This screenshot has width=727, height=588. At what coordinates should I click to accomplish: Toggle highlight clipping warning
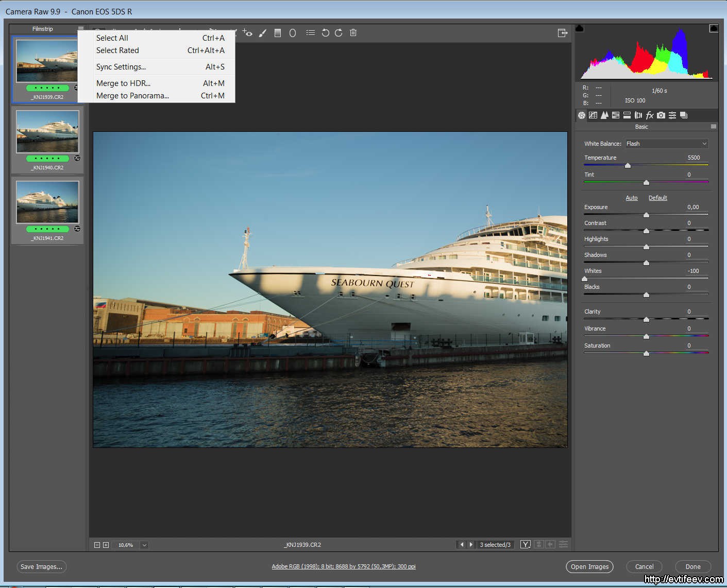tap(714, 28)
